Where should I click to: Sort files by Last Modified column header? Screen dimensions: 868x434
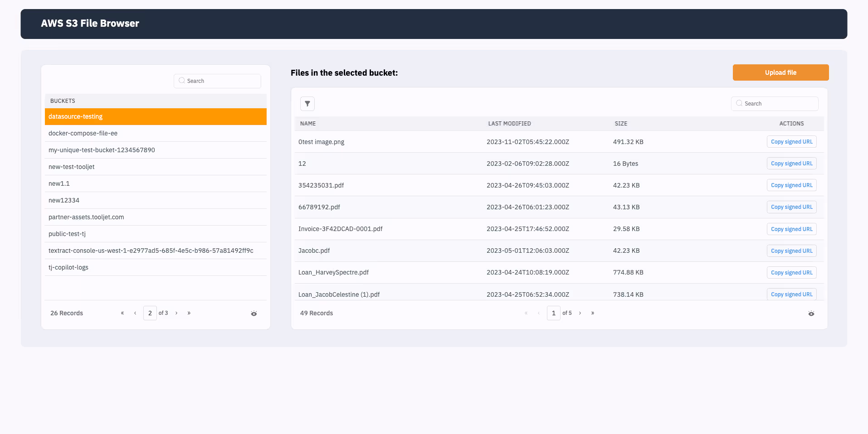tap(509, 124)
